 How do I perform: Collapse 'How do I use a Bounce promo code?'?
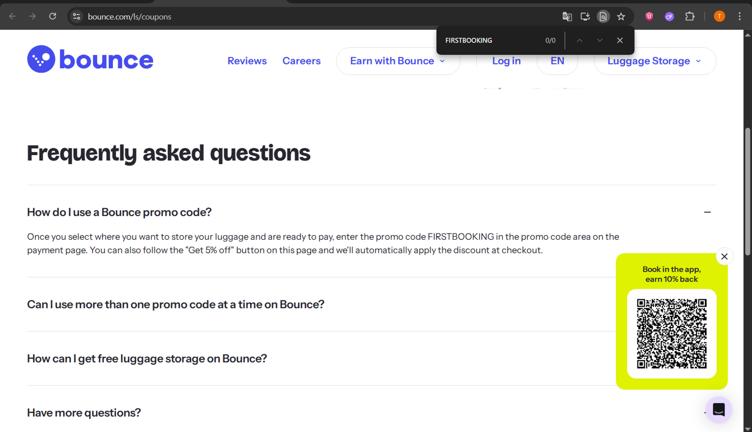[x=371, y=212]
